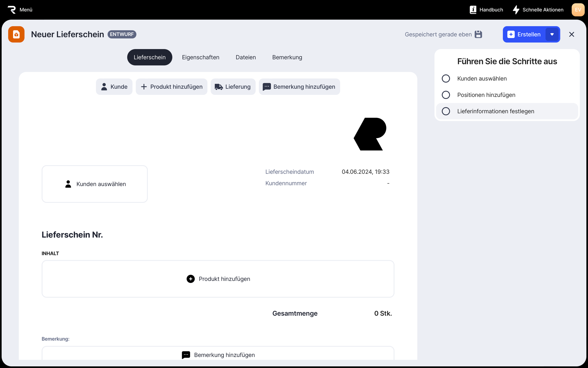The height and width of the screenshot is (368, 588).
Task: Switch to the Eigenschaften tab
Action: point(201,57)
